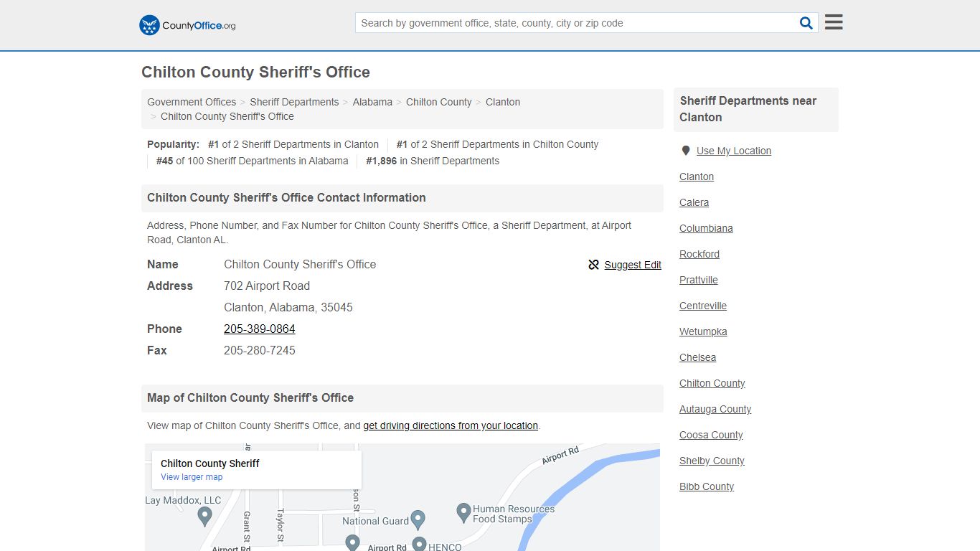Screen dimensions: 980x551
Task: Open Centreville sheriff departments
Action: coord(703,306)
